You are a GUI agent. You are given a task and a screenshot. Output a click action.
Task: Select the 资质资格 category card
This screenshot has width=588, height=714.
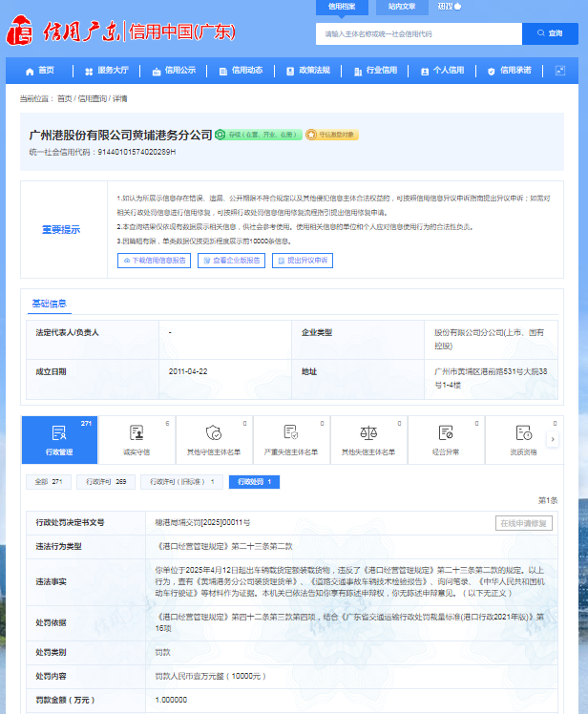point(523,440)
